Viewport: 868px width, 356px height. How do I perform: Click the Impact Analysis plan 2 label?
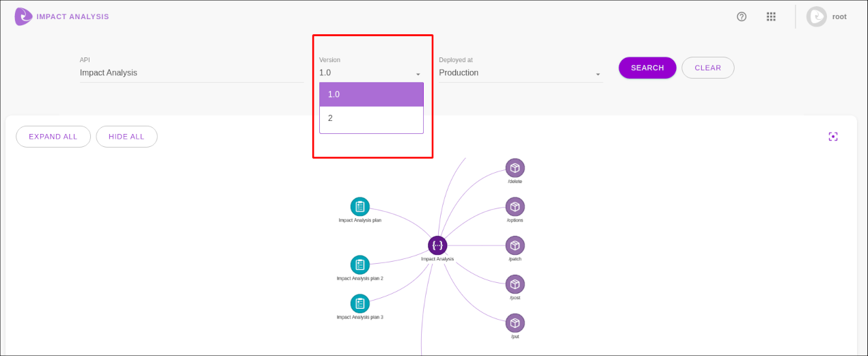coord(360,279)
